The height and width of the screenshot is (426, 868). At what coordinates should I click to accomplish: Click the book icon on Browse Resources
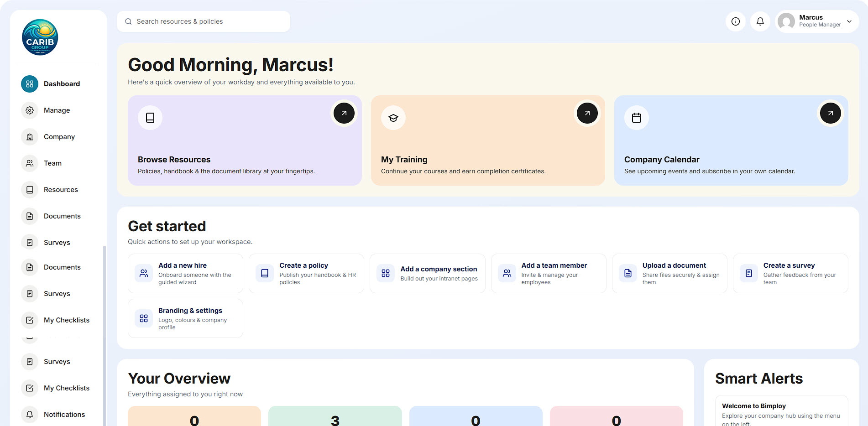[150, 118]
